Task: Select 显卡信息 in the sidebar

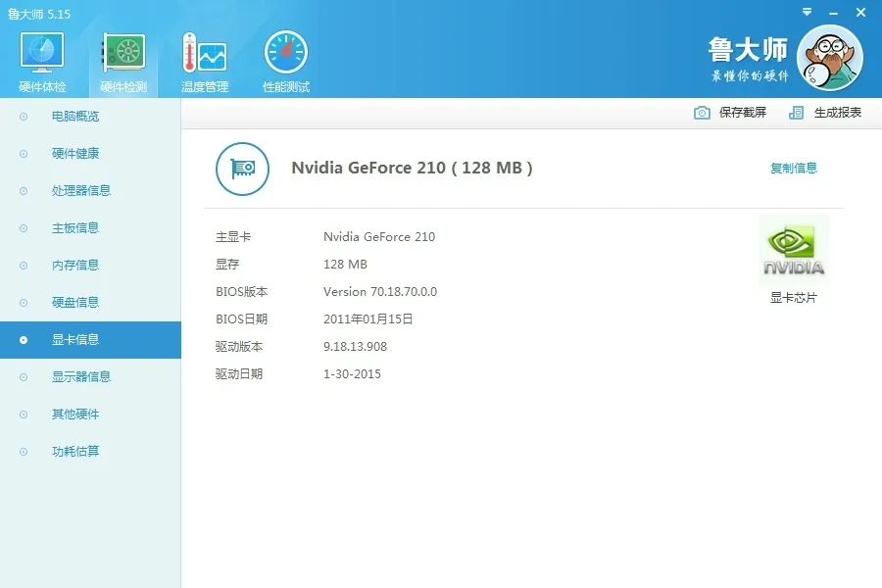Action: click(x=90, y=340)
